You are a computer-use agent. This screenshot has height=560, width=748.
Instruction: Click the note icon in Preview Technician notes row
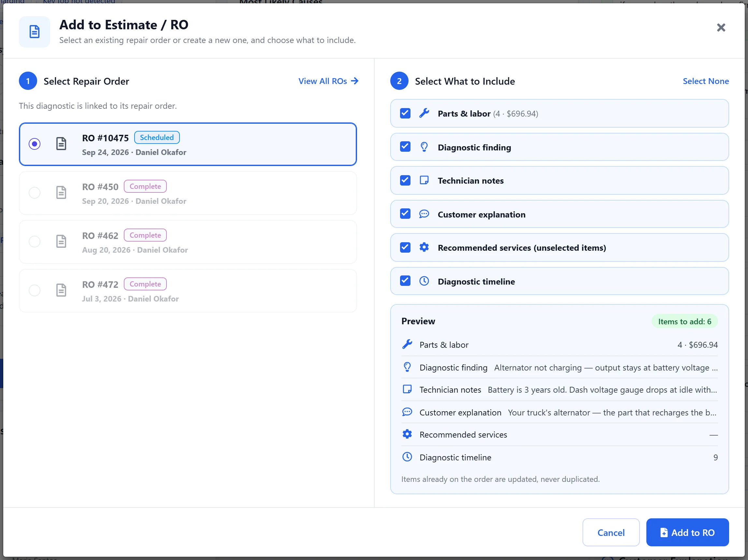pos(407,389)
